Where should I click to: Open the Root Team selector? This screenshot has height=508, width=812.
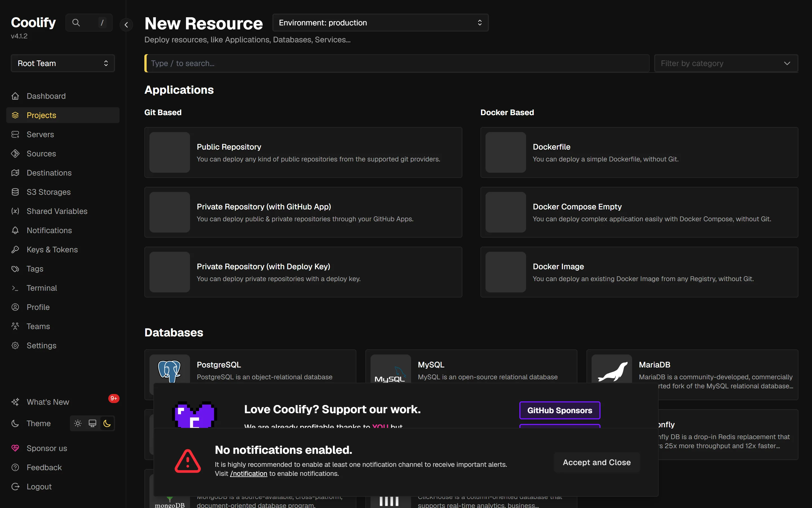point(63,63)
